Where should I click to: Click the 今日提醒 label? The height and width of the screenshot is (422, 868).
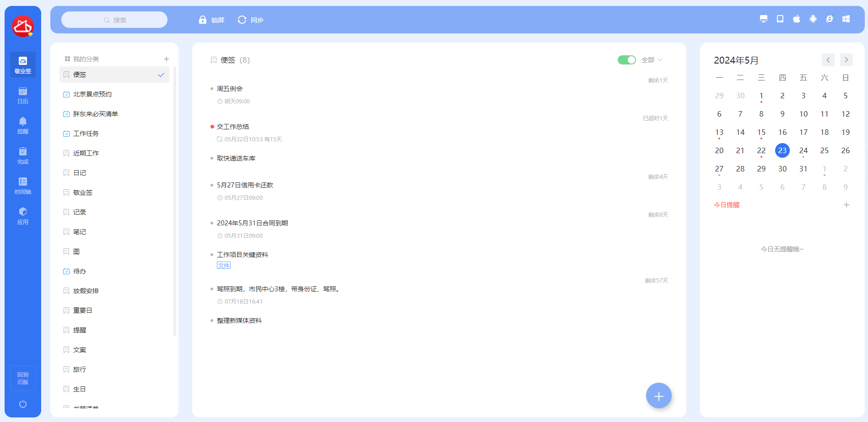click(727, 205)
